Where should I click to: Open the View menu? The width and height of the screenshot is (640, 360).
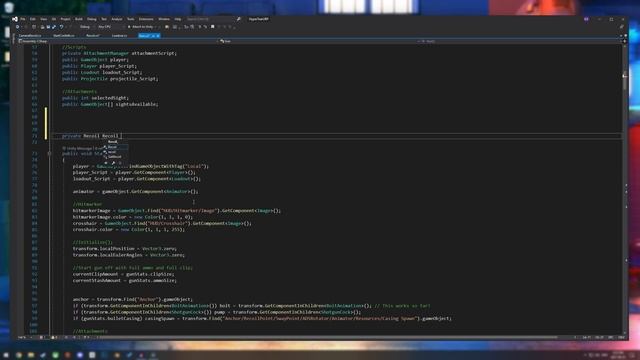coord(43,19)
